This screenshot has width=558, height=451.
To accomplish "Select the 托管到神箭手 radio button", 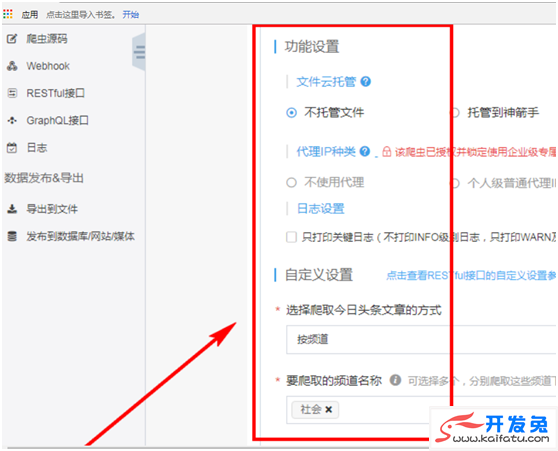I will (454, 113).
